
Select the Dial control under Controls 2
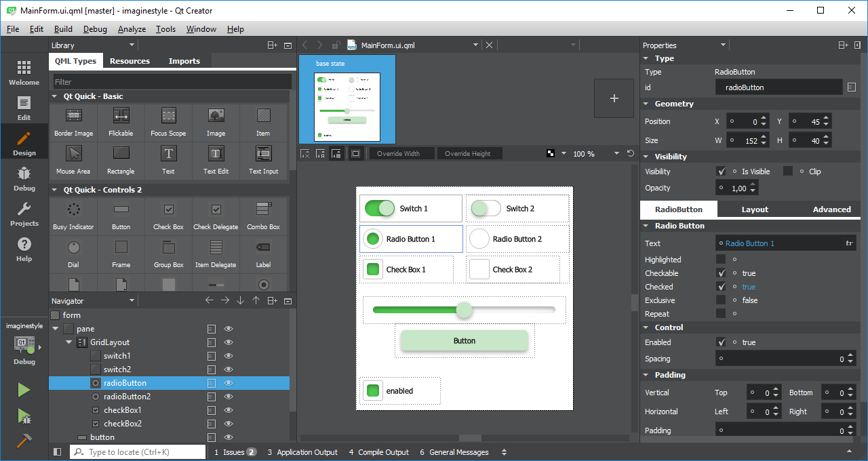tap(73, 254)
